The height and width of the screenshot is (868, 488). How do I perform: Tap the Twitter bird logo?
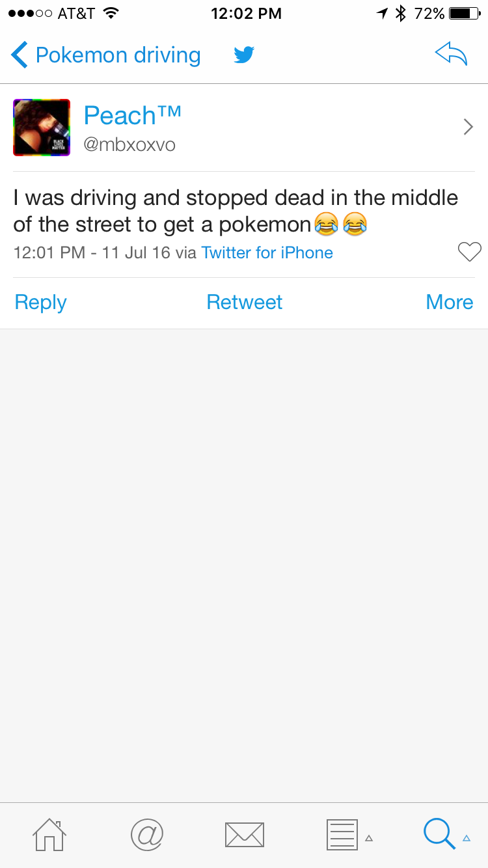click(x=244, y=55)
